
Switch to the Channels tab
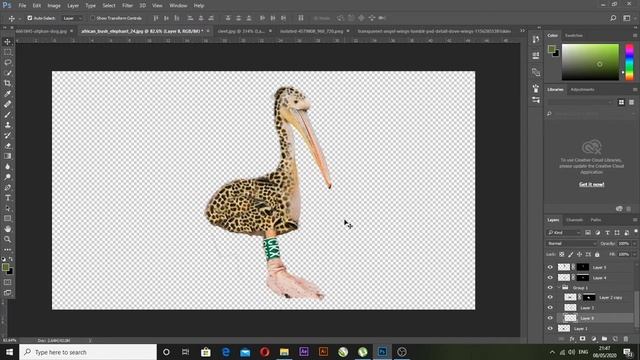[574, 220]
